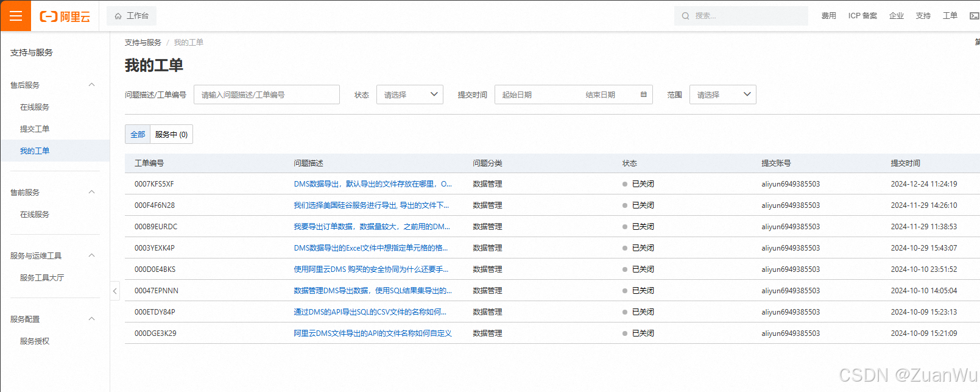Image resolution: width=980 pixels, height=392 pixels.
Task: Open the 工单 top menu
Action: tap(950, 16)
